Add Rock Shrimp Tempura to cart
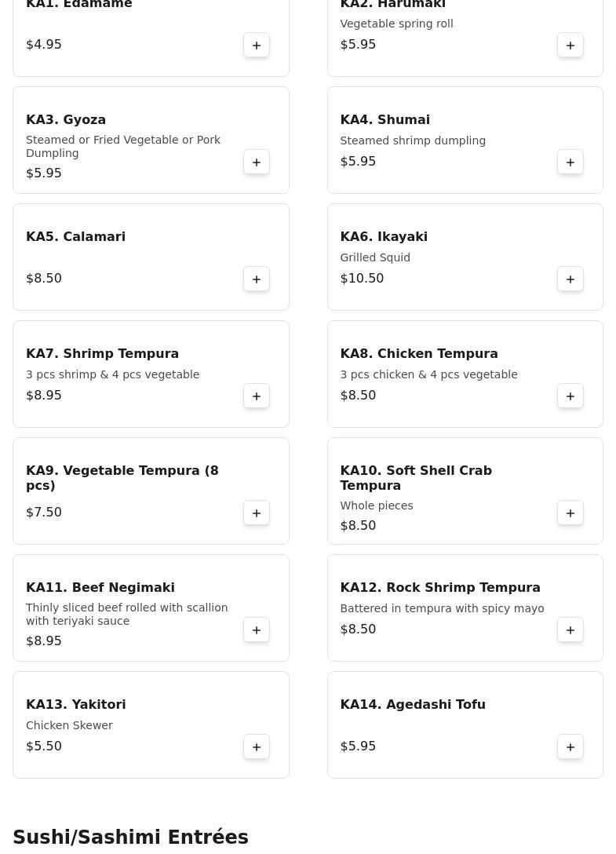Screen dimensions: 616x854 point(570,630)
